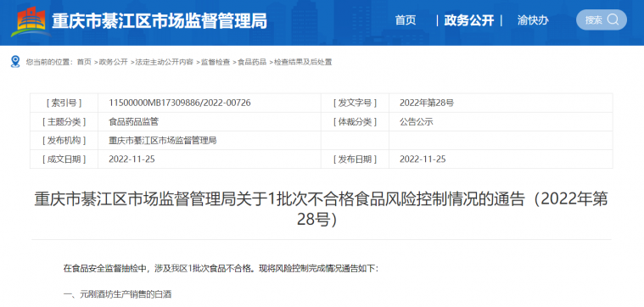Open 政务公开 navigation tab

469,20
